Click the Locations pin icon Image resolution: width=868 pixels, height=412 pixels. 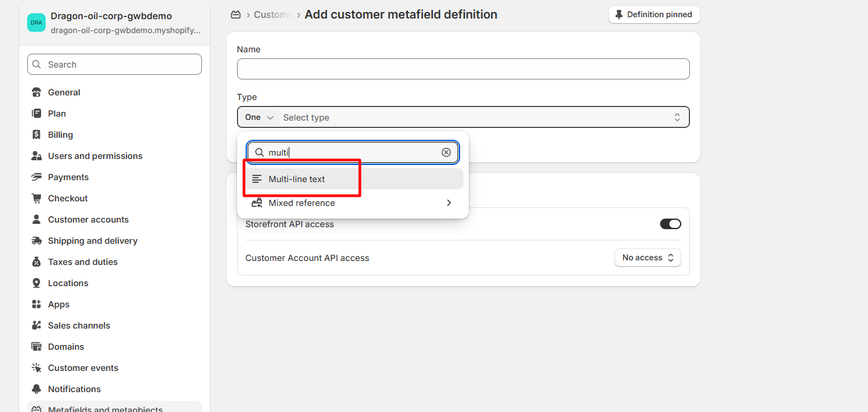pos(36,283)
